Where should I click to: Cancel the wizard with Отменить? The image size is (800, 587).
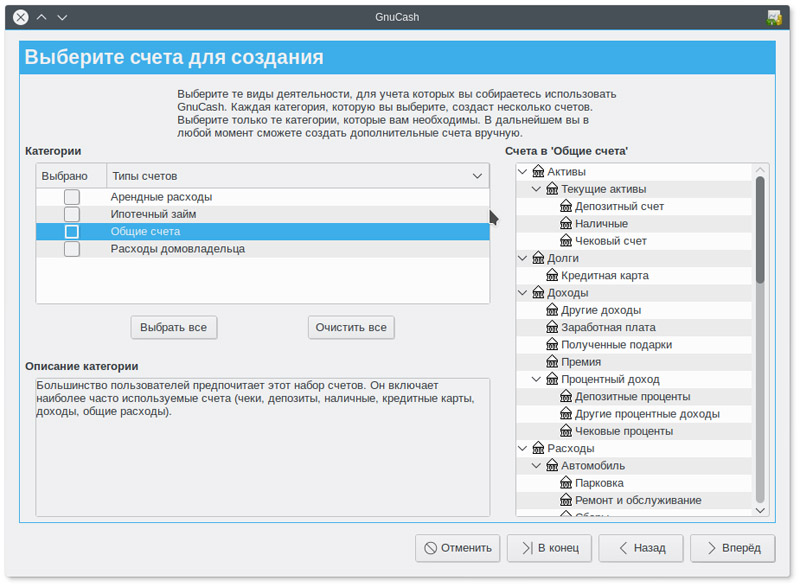(x=458, y=548)
